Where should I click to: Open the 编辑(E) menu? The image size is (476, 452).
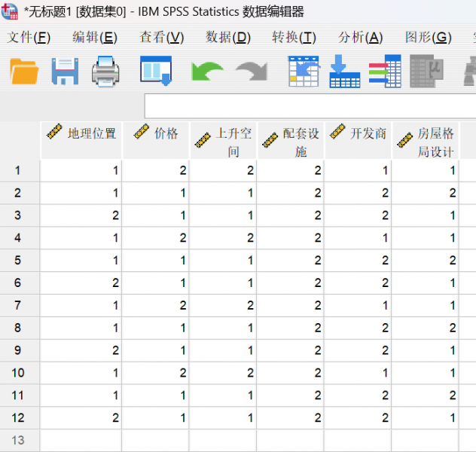[x=95, y=38]
